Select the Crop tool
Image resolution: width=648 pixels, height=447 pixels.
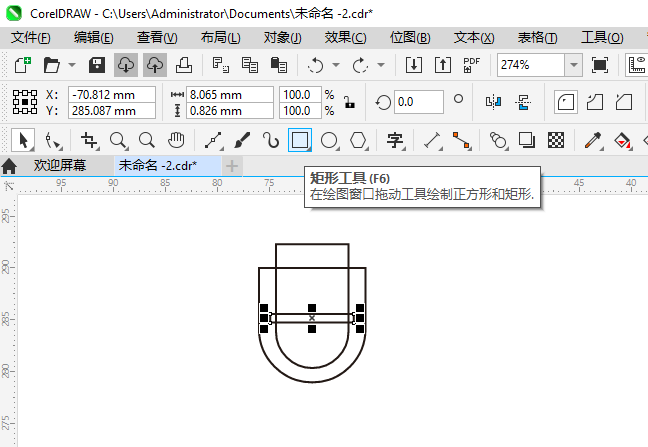pos(89,140)
